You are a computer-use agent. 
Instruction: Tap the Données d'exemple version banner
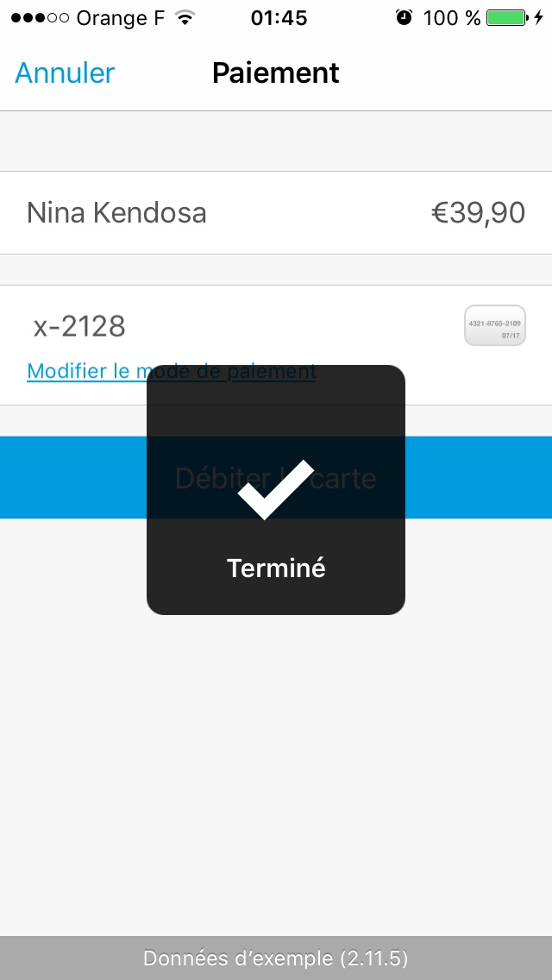tap(276, 958)
